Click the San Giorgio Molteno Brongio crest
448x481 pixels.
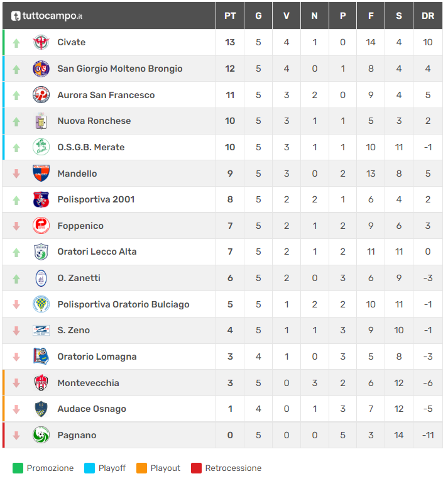41,69
